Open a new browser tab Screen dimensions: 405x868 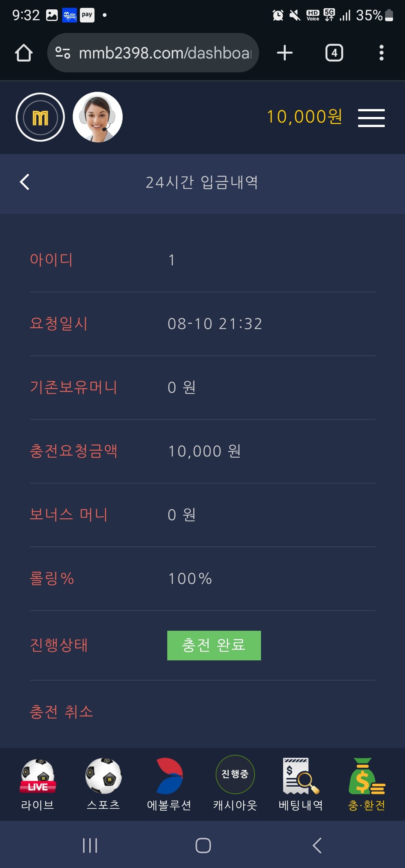tap(285, 53)
